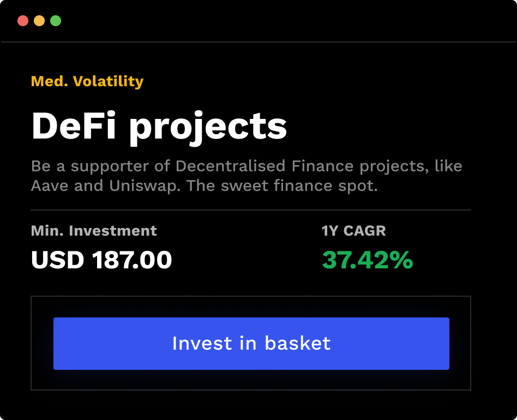Click the Invest in basket button
The height and width of the screenshot is (420, 517).
coord(251,344)
